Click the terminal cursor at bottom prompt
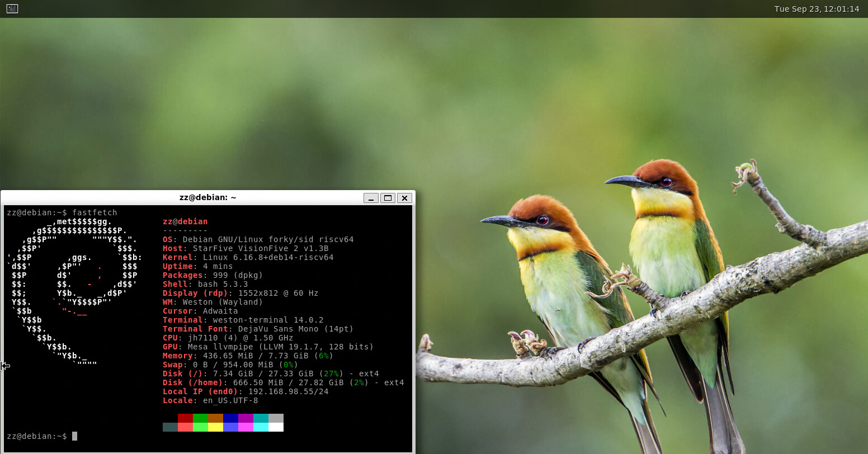Screen dimensions: 868x454 point(74,436)
